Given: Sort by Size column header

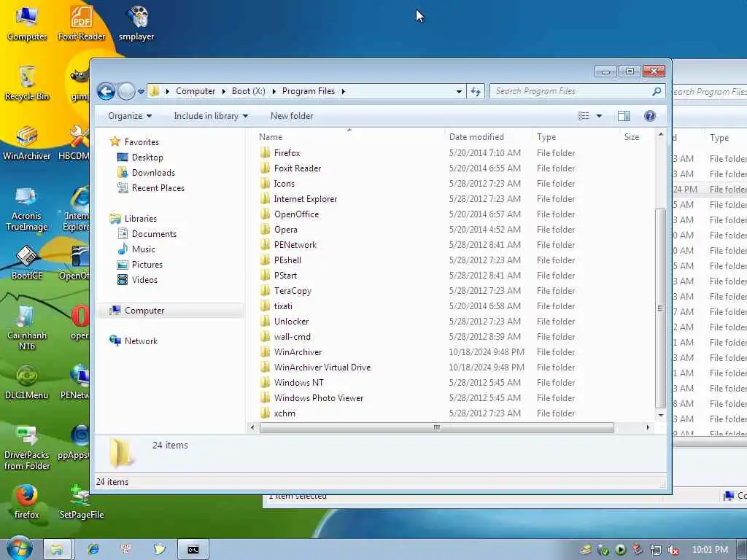Looking at the screenshot, I should pyautogui.click(x=638, y=136).
